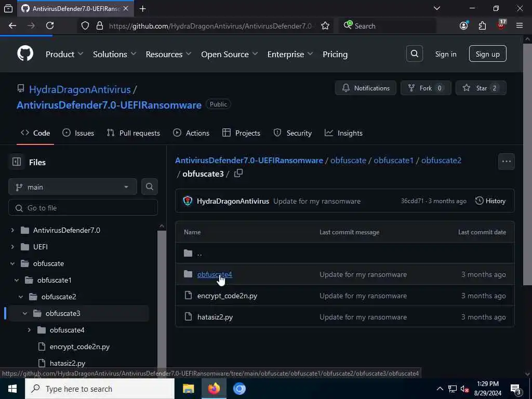Open the Resources dropdown menu
The height and width of the screenshot is (399, 532).
tap(168, 54)
